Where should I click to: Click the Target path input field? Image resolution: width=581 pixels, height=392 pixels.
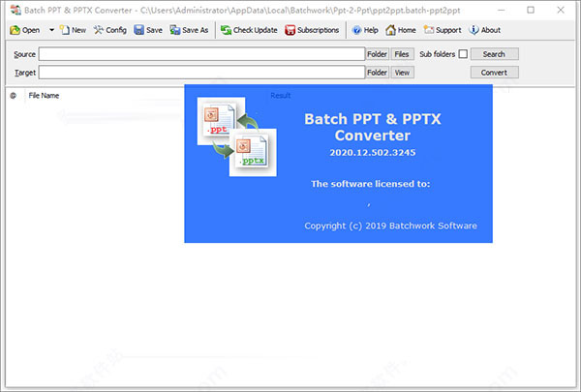pyautogui.click(x=202, y=73)
